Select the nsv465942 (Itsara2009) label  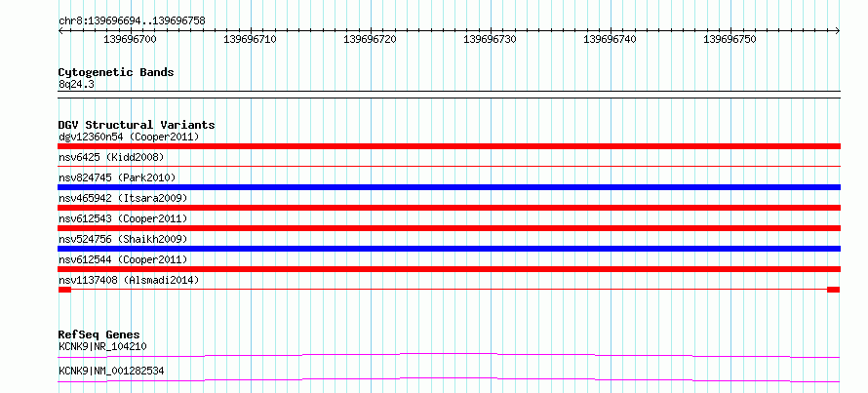(x=123, y=198)
